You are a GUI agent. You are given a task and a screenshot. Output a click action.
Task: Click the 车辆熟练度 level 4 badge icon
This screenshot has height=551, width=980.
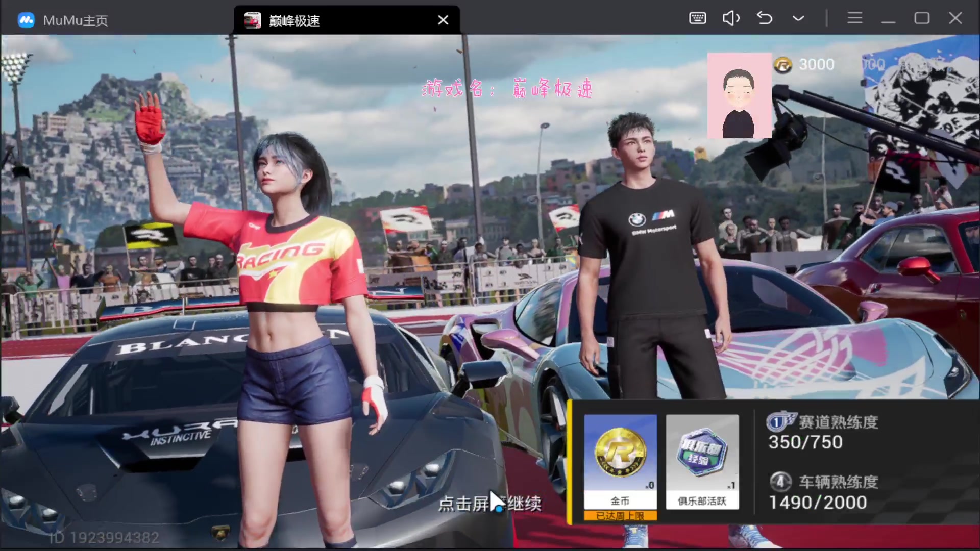click(780, 481)
